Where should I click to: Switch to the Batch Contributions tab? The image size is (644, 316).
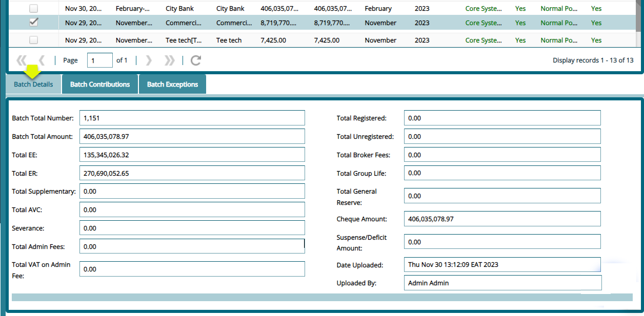(99, 83)
